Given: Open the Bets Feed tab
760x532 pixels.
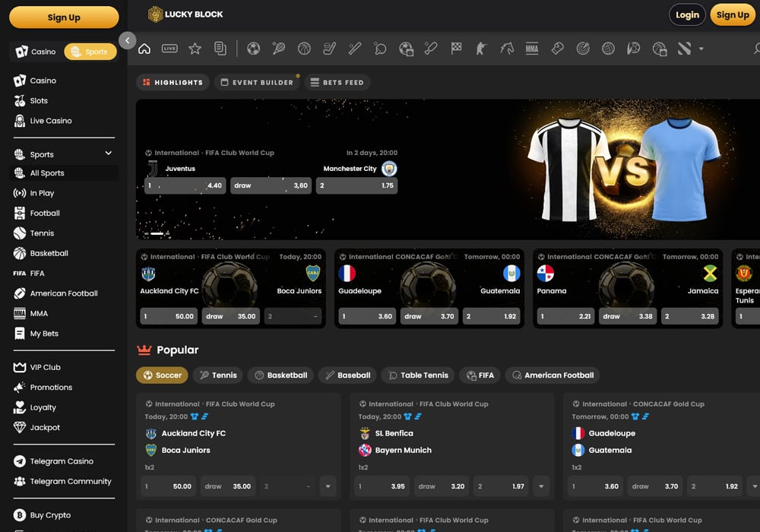Looking at the screenshot, I should (337, 82).
